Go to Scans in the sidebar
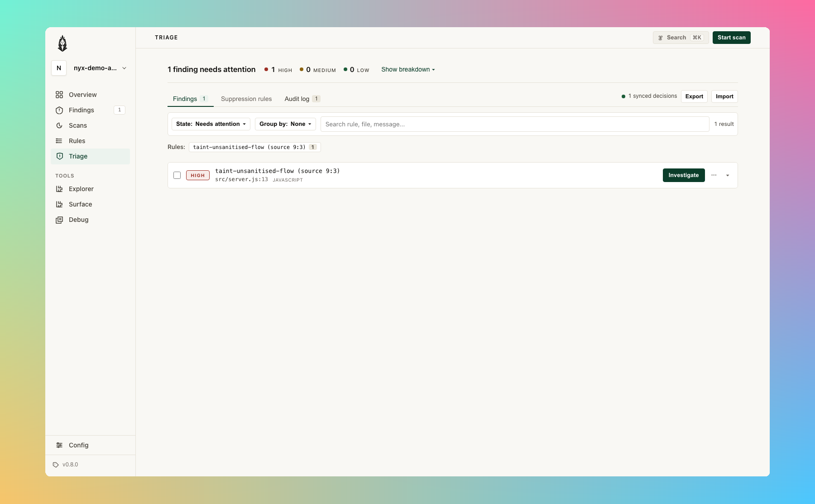815x504 pixels. coord(90,125)
